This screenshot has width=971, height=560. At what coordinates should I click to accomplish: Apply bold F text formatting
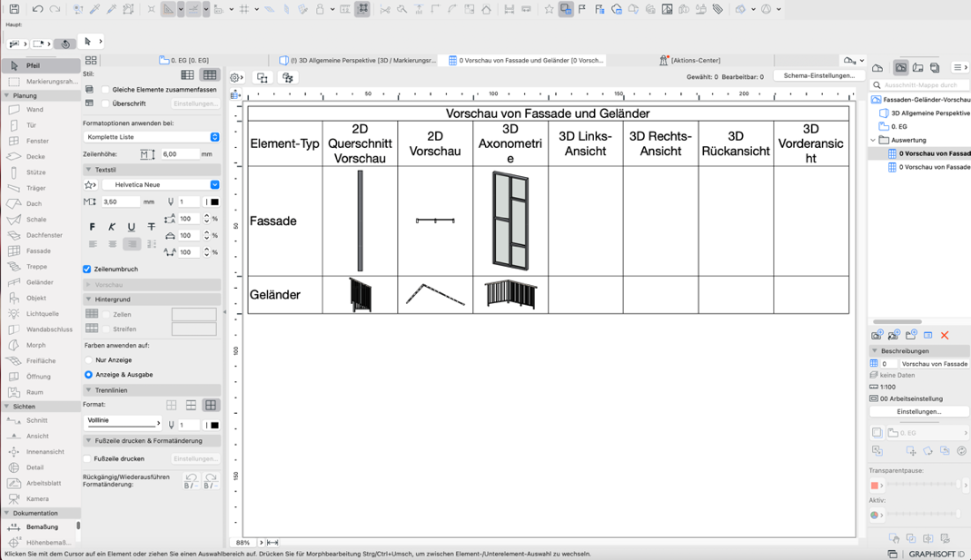93,227
